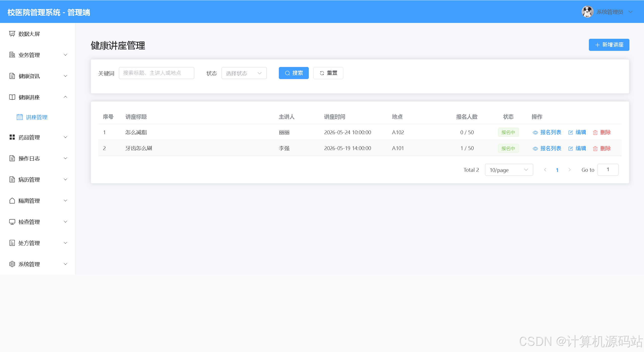This screenshot has width=644, height=352.
Task: Click the eye icon in 怎么减脂 row
Action: [x=535, y=132]
